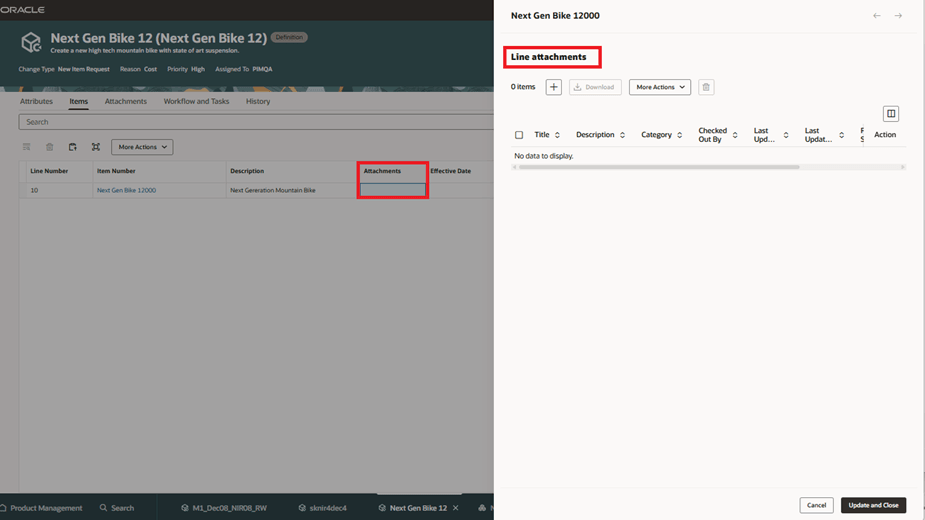Go to next item with right arrow
This screenshot has height=520, width=925.
tap(898, 16)
